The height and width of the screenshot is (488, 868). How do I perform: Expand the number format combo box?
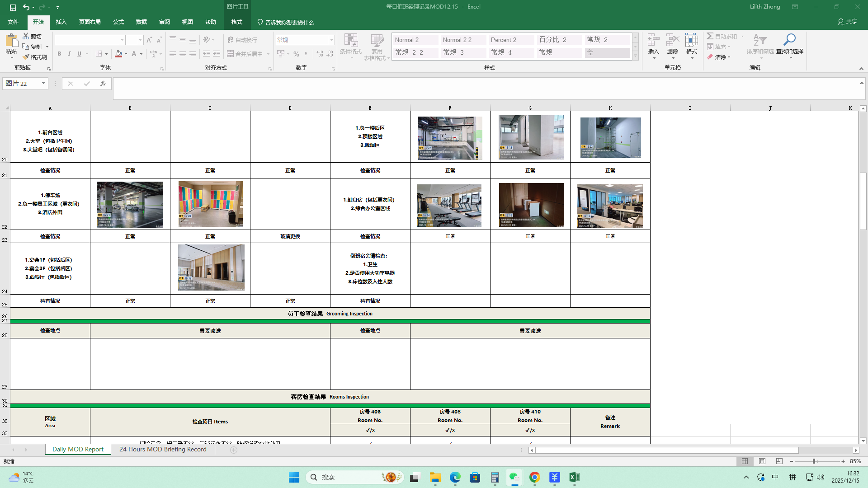(331, 40)
